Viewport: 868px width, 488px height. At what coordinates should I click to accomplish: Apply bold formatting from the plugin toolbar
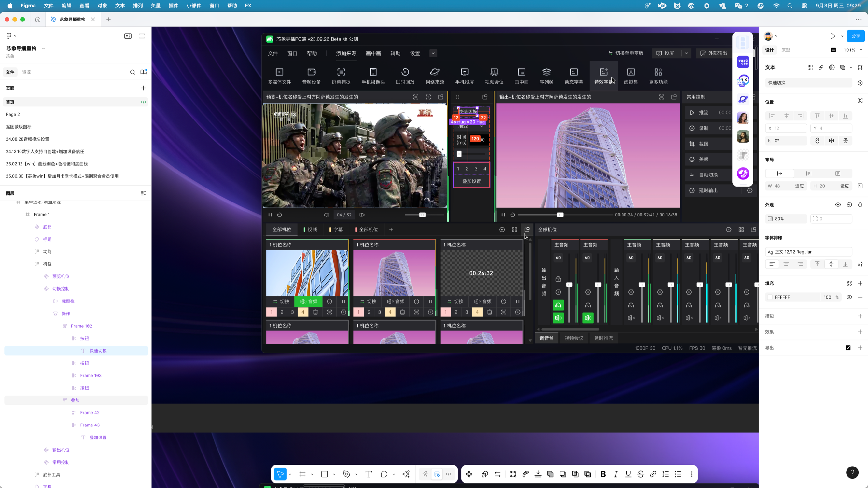[603, 474]
